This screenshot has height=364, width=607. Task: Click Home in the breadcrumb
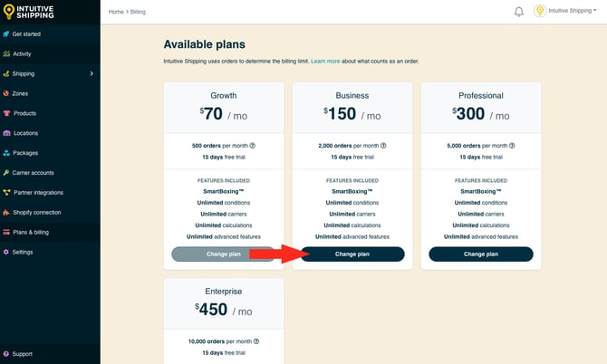[116, 12]
